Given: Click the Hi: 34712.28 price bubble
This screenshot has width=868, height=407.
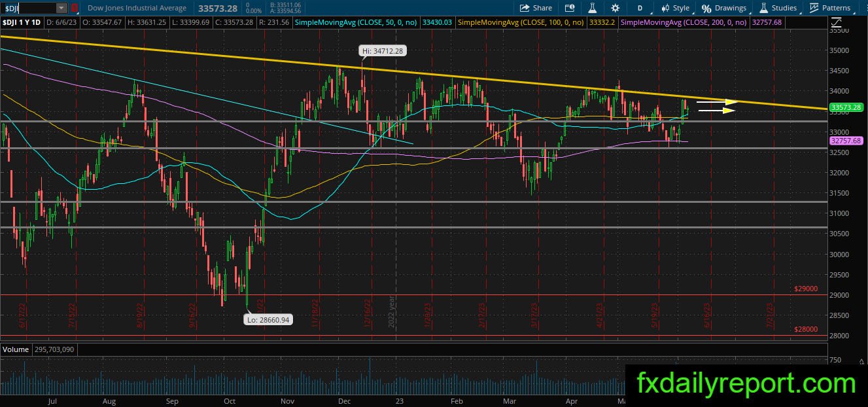Looking at the screenshot, I should click(x=382, y=50).
